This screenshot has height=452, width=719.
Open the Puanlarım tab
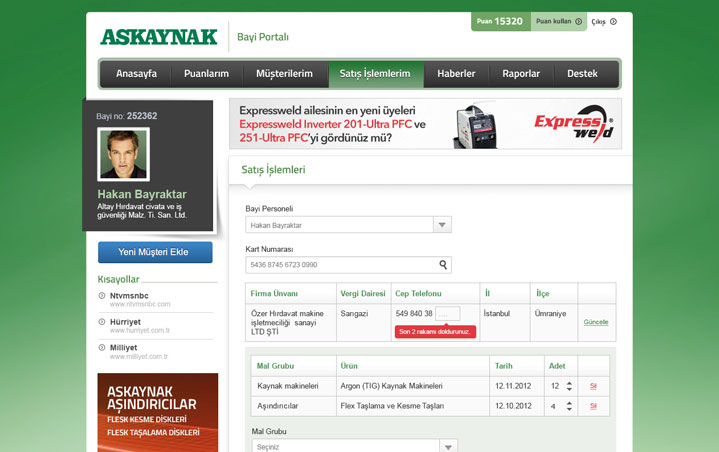tap(206, 74)
